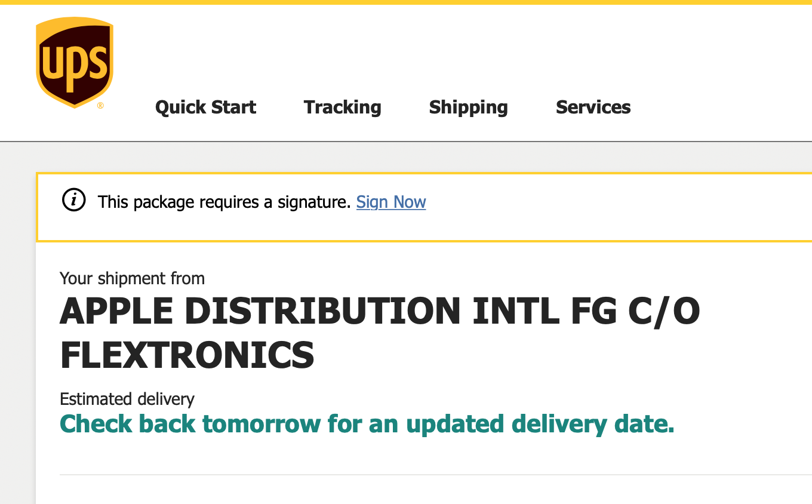Viewport: 812px width, 504px height.
Task: Click the horizontal divider below delivery message
Action: pyautogui.click(x=436, y=475)
